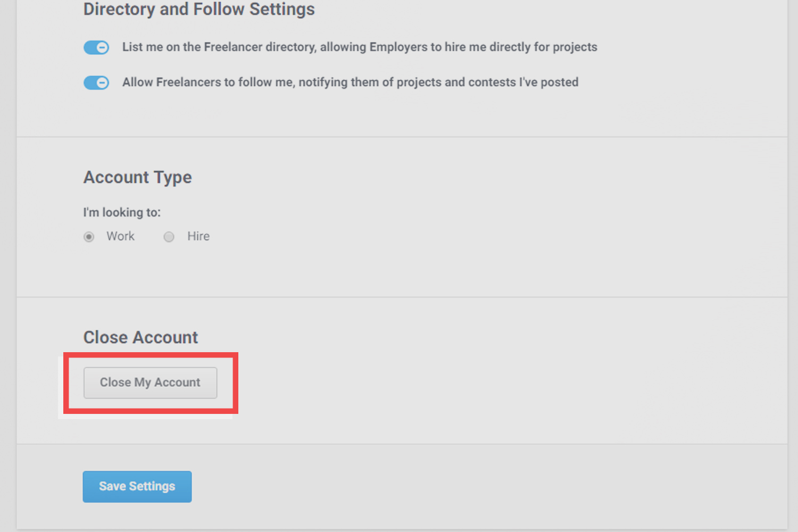Click the Directory and Follow Settings heading
Image resolution: width=798 pixels, height=532 pixels.
tap(198, 9)
